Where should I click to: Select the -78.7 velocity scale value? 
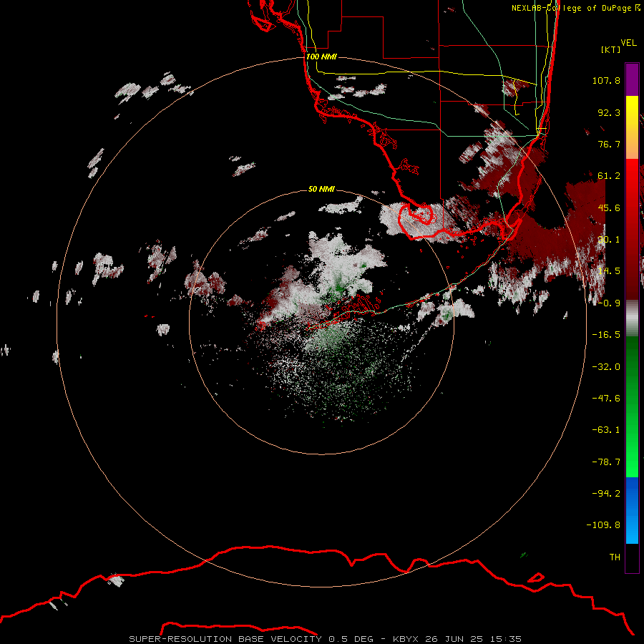[x=606, y=462]
